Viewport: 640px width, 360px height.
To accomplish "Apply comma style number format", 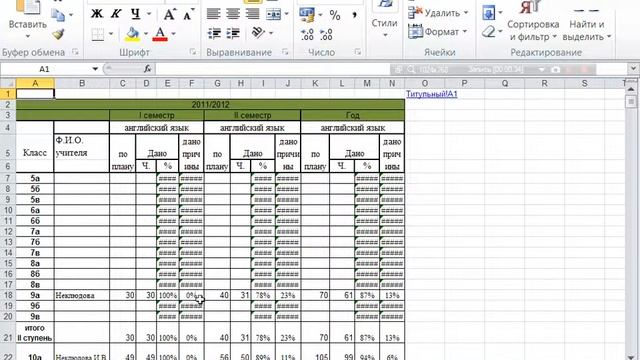I will [354, 15].
